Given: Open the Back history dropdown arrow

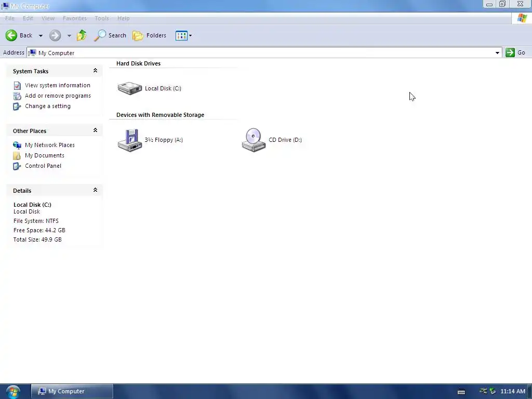Looking at the screenshot, I should [x=41, y=36].
